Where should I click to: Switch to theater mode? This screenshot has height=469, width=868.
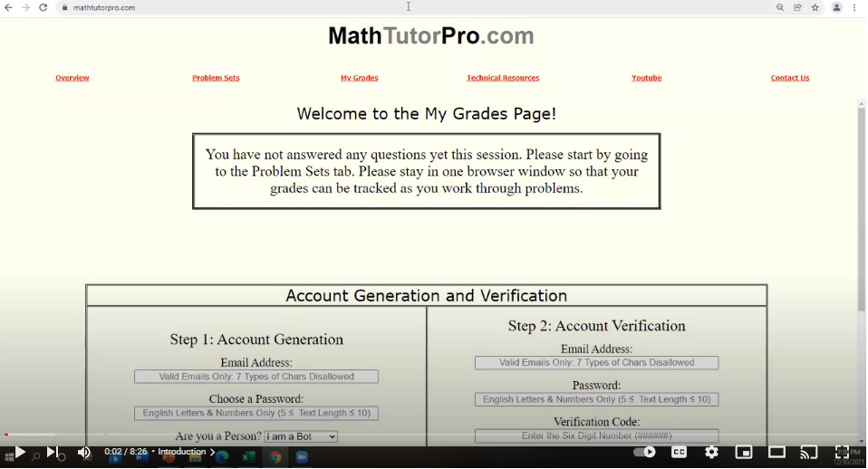pos(776,453)
